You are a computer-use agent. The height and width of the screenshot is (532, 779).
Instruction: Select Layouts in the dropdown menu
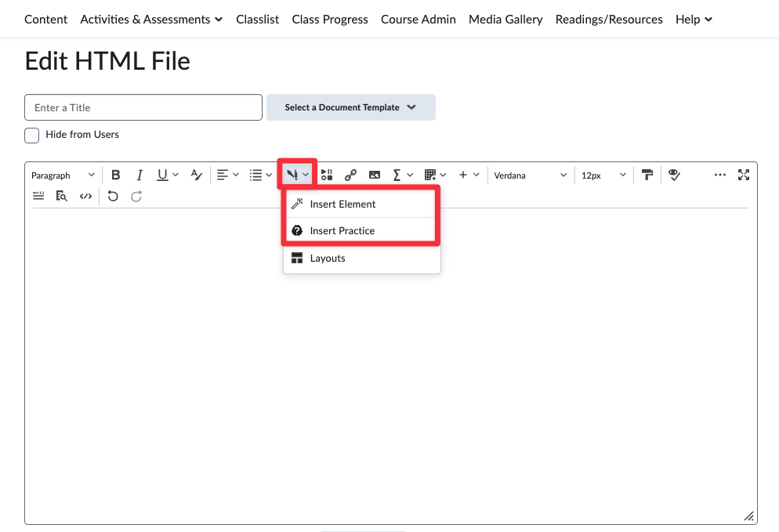pyautogui.click(x=328, y=259)
